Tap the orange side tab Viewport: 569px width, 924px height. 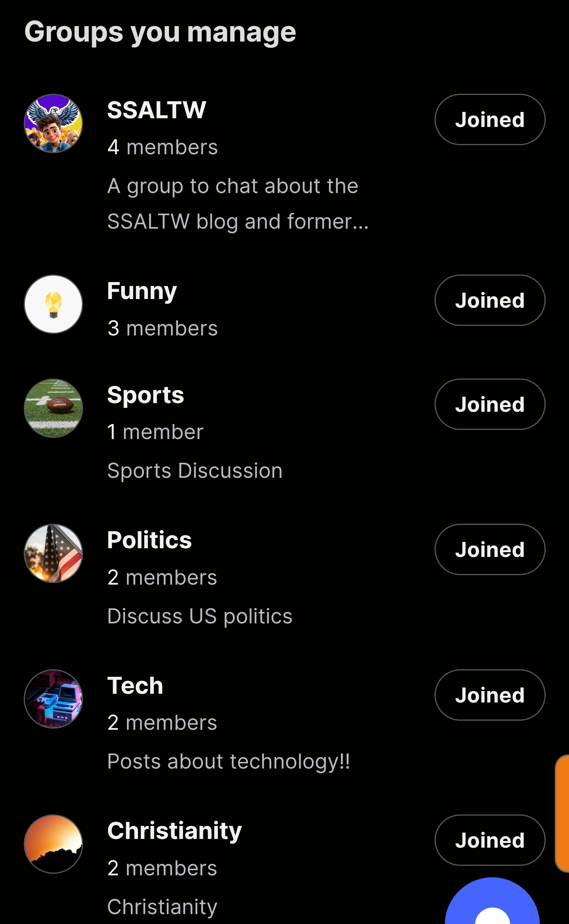coord(562,814)
